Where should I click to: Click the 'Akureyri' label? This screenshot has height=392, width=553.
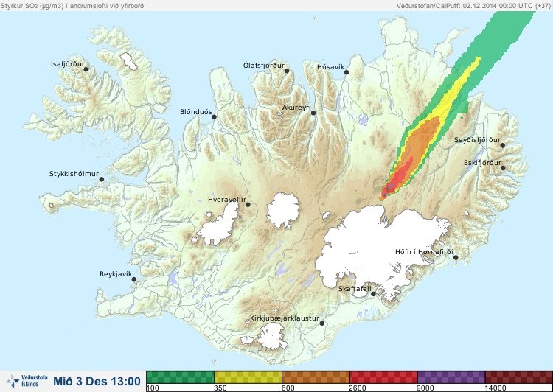(x=296, y=108)
